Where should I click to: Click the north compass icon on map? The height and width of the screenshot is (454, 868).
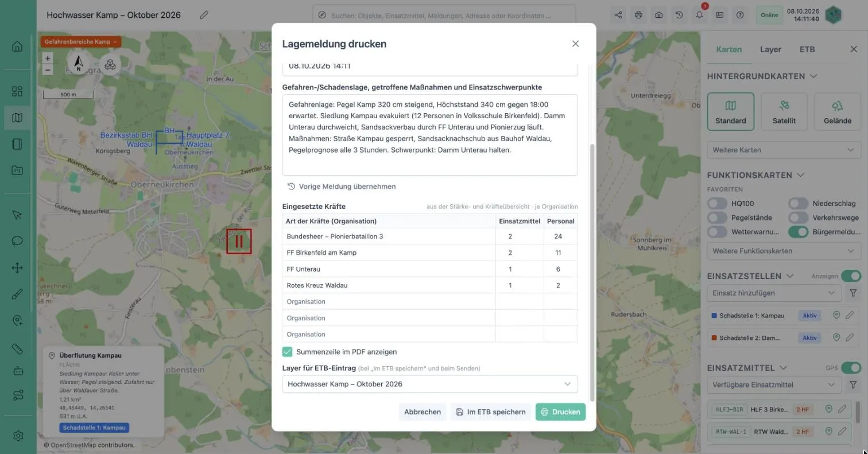[x=79, y=63]
